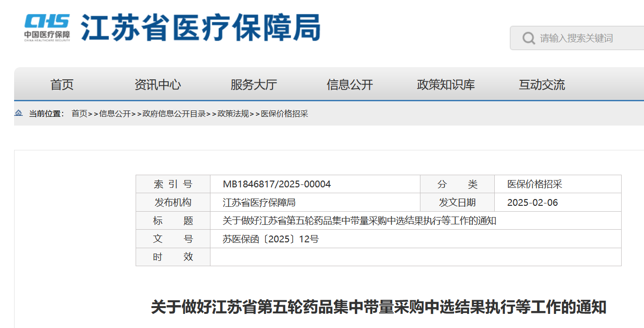Screen dimensions: 644x328
Task: Open the 服务大厅 navigation menu
Action: [254, 85]
